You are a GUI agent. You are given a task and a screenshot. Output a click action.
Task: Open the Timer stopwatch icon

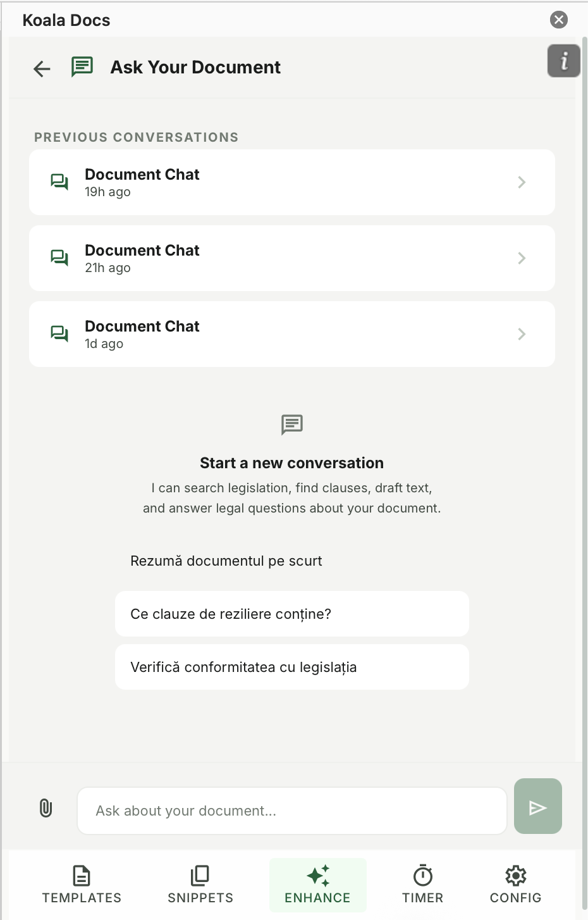[422, 876]
